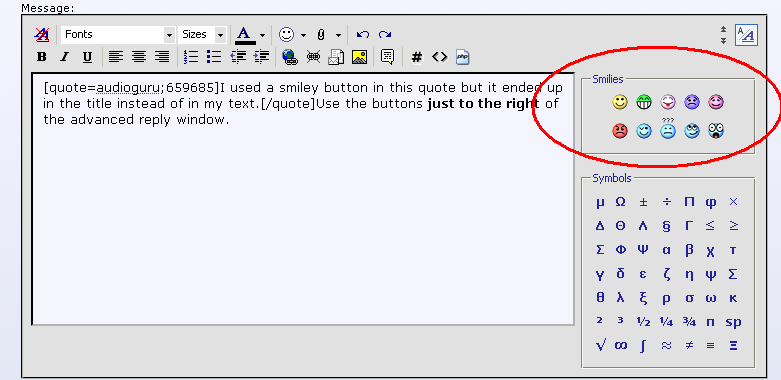
Task: Click the toolbar smiley face icon
Action: click(286, 34)
